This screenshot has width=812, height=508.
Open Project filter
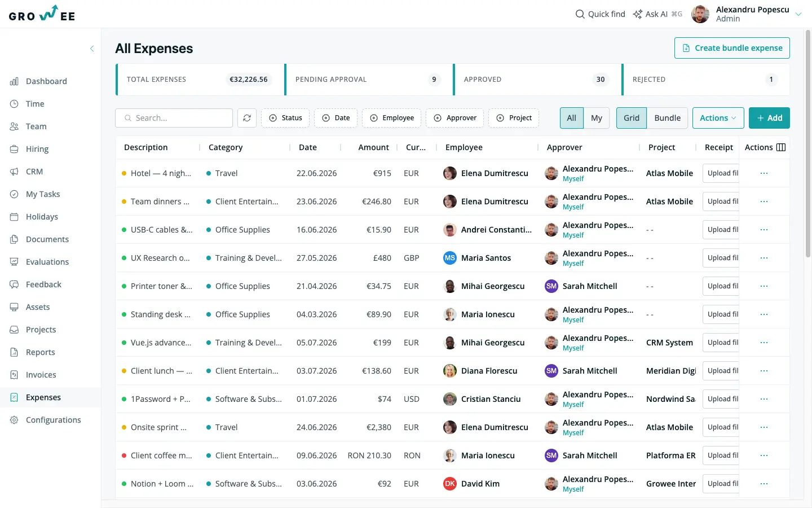click(514, 118)
